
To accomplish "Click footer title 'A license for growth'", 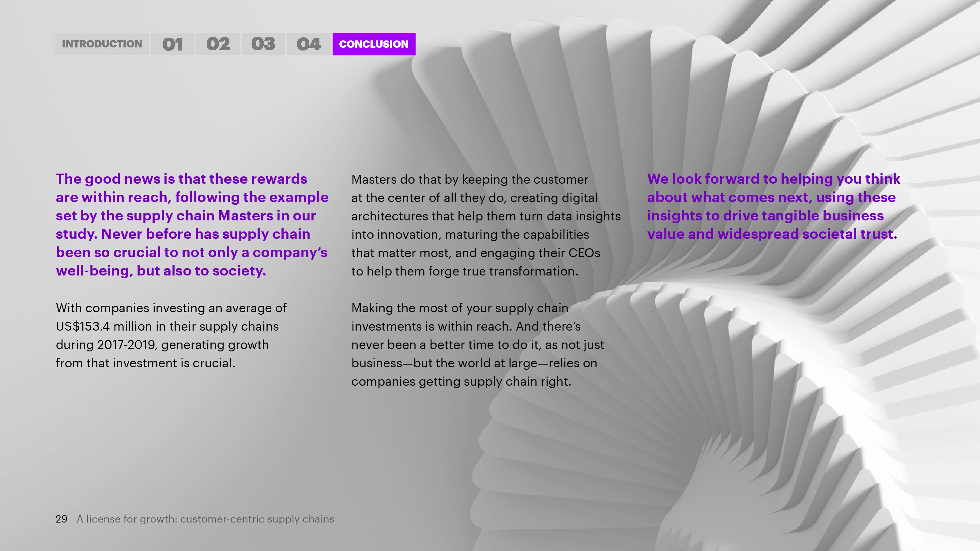I will (205, 519).
